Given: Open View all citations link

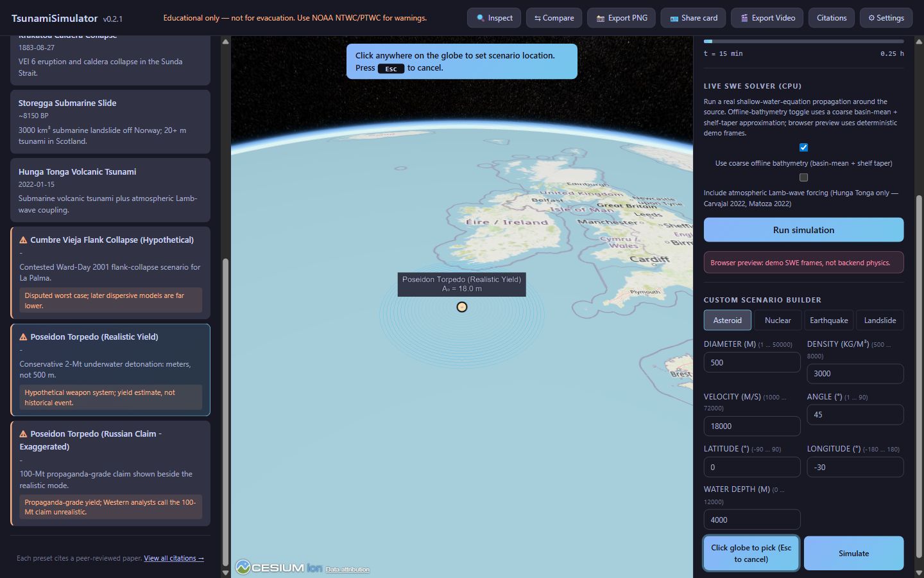Looking at the screenshot, I should pos(174,559).
